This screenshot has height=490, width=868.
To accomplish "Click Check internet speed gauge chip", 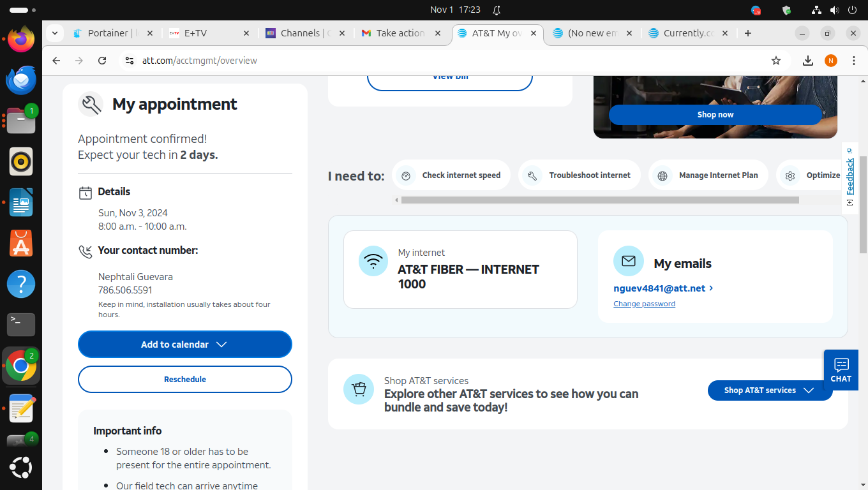I will tap(452, 175).
